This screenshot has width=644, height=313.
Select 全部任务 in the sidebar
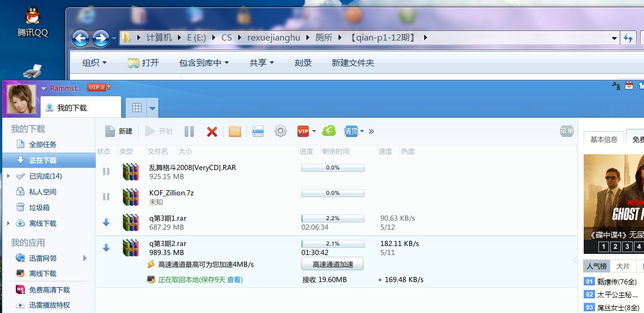coord(42,145)
